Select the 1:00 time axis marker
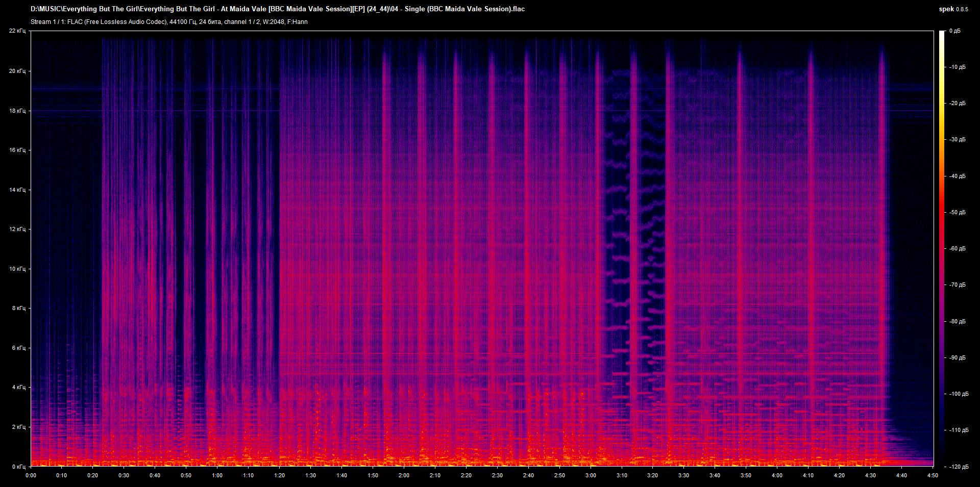This screenshot has width=980, height=487. click(x=217, y=475)
